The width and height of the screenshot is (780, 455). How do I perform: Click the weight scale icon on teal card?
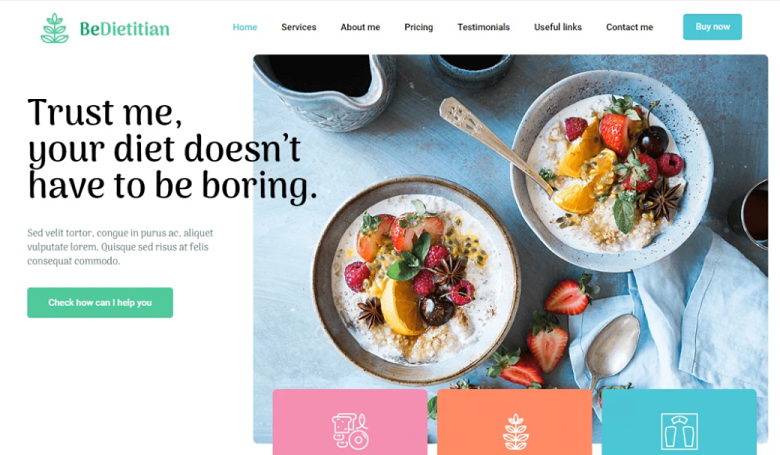pyautogui.click(x=680, y=431)
